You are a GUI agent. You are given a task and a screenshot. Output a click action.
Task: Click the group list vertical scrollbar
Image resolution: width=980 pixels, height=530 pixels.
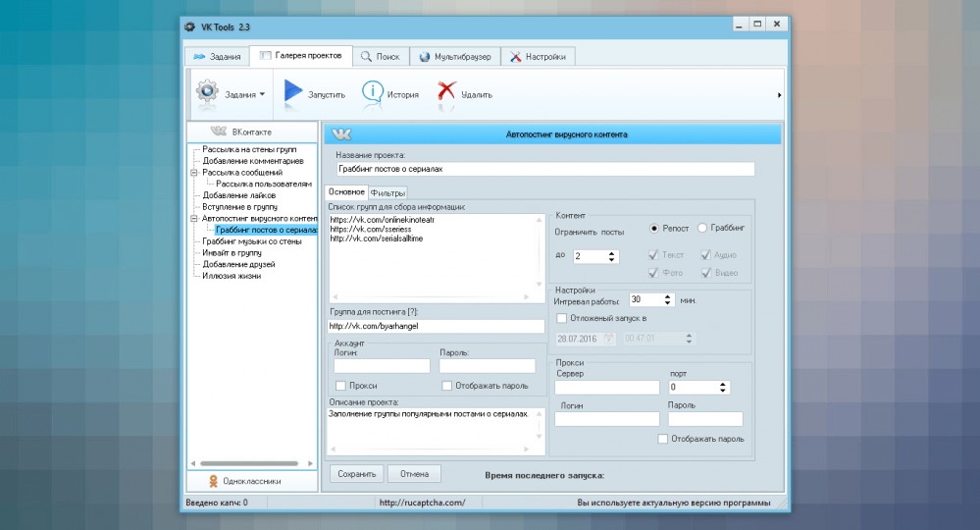[x=539, y=252]
